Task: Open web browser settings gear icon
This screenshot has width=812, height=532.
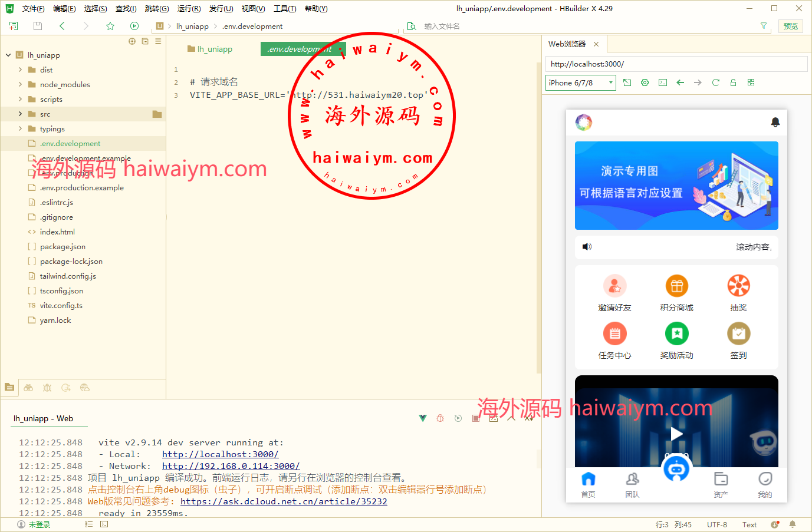Action: [x=645, y=82]
